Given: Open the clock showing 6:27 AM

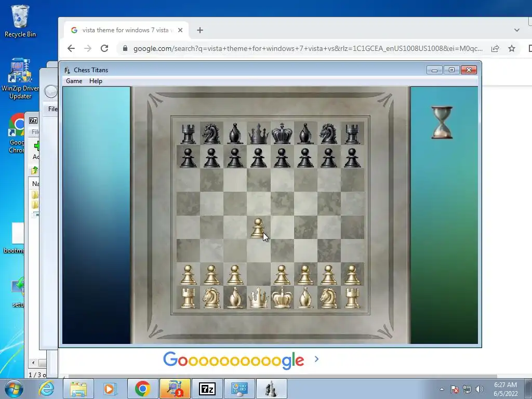Looking at the screenshot, I should tap(506, 389).
